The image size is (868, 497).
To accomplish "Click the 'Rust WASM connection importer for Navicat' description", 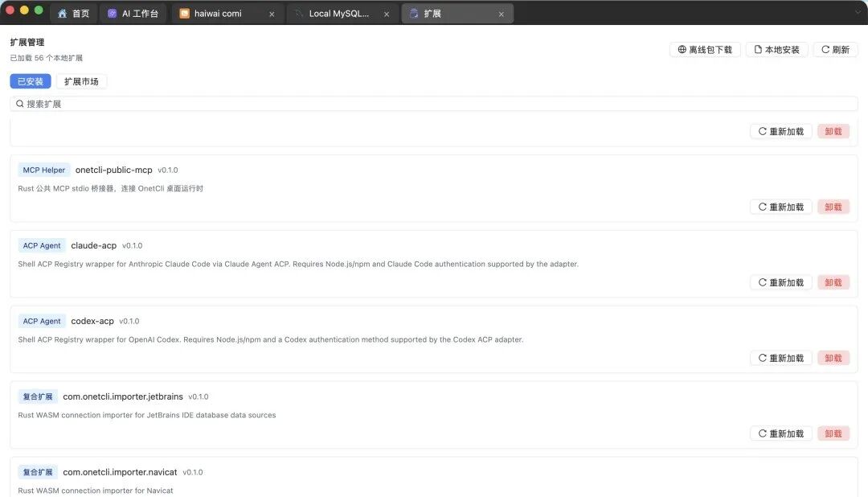I will pyautogui.click(x=95, y=491).
